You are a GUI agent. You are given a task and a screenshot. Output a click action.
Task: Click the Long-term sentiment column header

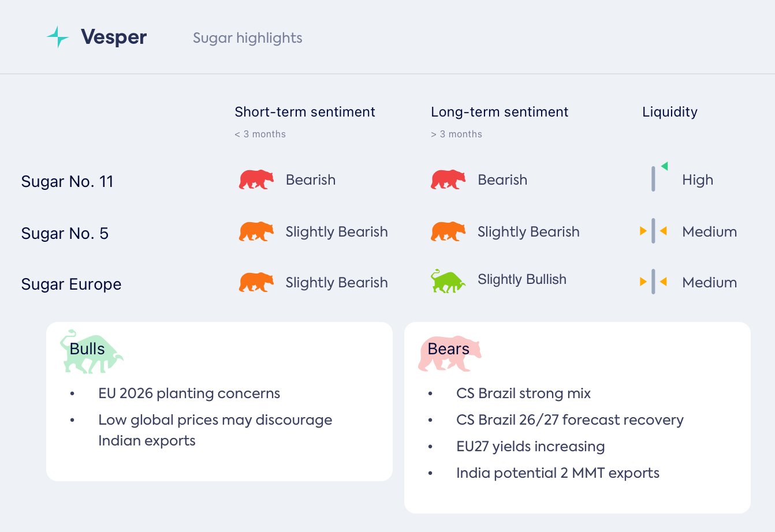coord(500,112)
